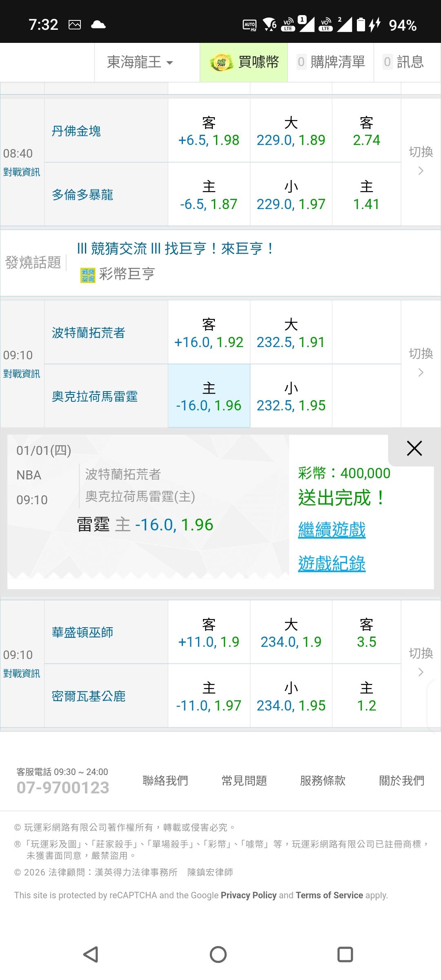Open the 東海龍王 account dropdown
Screen dimensions: 441x980
(140, 62)
